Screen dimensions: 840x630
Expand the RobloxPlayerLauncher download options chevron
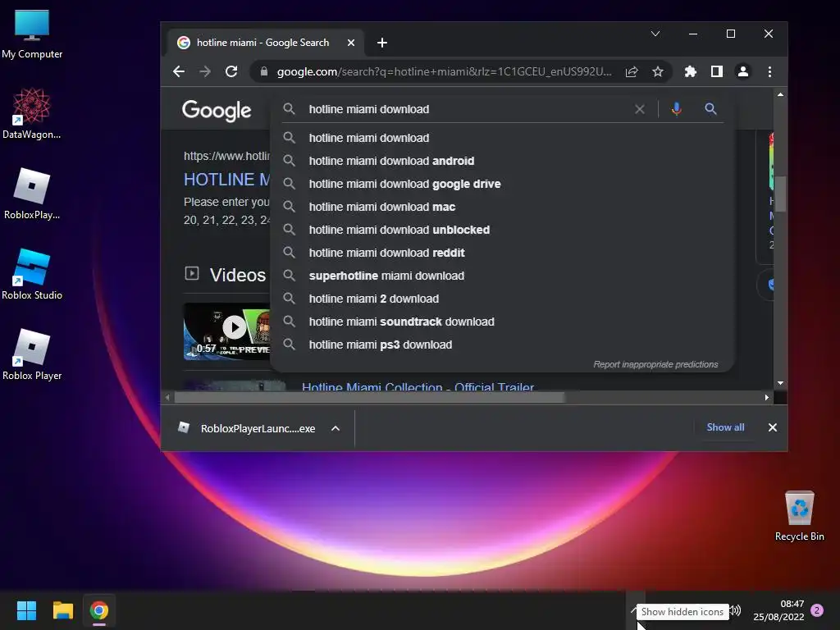[336, 428]
